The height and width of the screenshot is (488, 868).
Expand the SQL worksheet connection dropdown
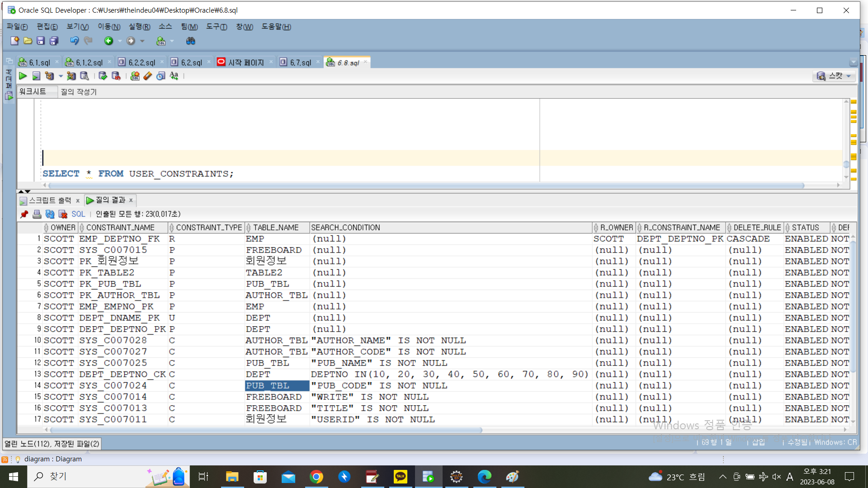172,41
